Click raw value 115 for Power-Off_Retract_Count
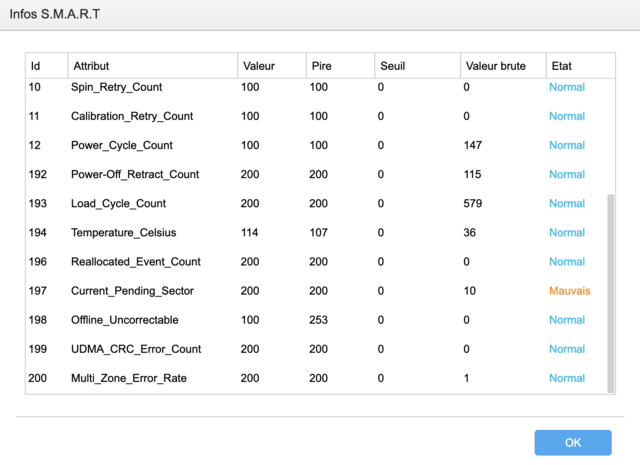This screenshot has width=640, height=465. click(472, 174)
